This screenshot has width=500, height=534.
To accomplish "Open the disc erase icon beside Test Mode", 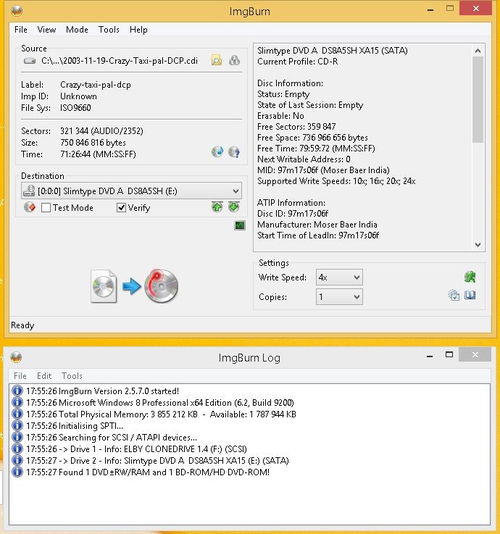I will click(30, 207).
